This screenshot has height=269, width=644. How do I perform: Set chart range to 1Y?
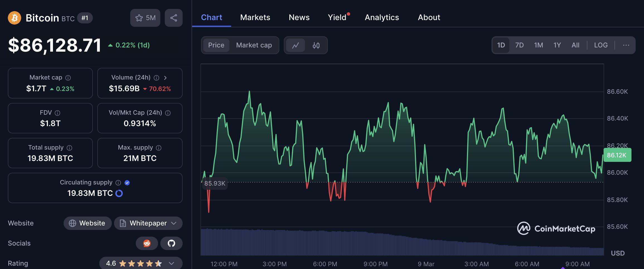click(557, 45)
